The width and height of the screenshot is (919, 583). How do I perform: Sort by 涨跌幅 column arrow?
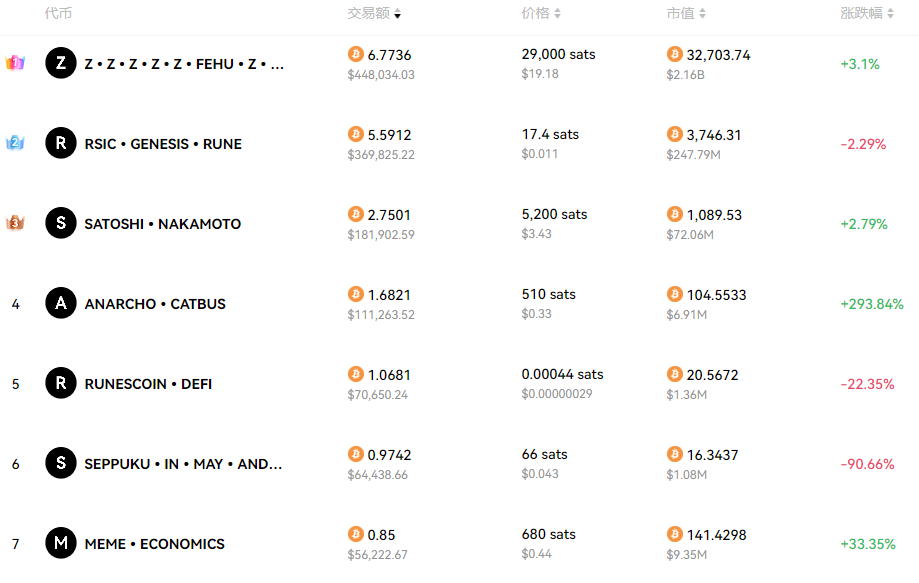coord(890,13)
